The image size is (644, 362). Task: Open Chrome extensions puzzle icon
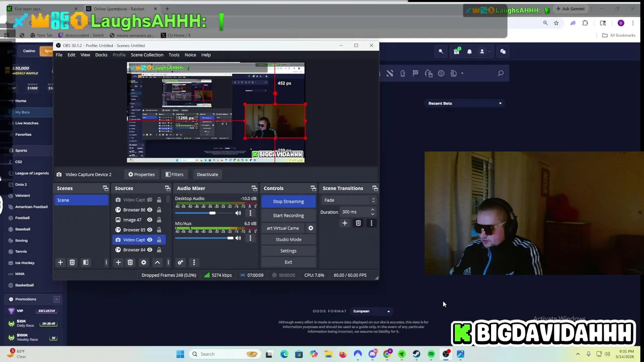585,23
